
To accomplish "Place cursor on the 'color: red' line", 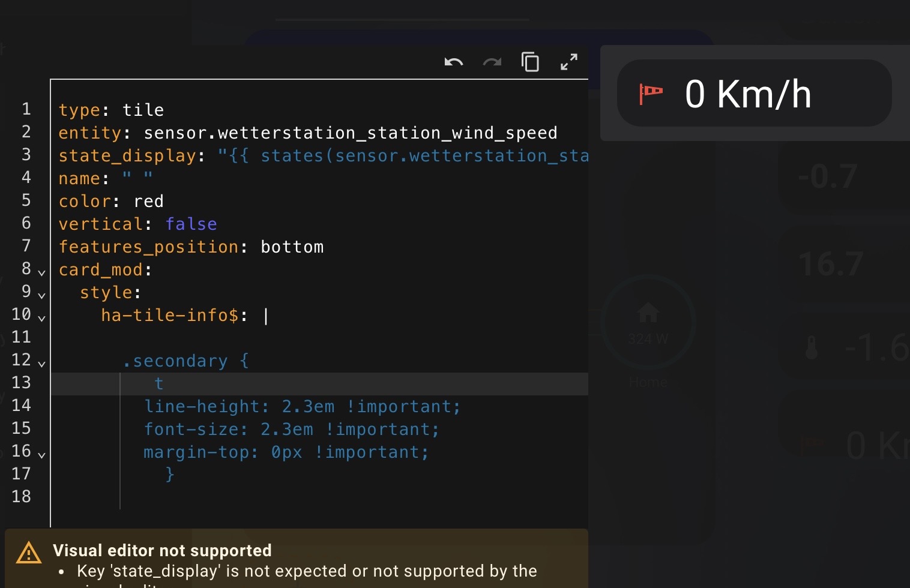I will coord(111,202).
